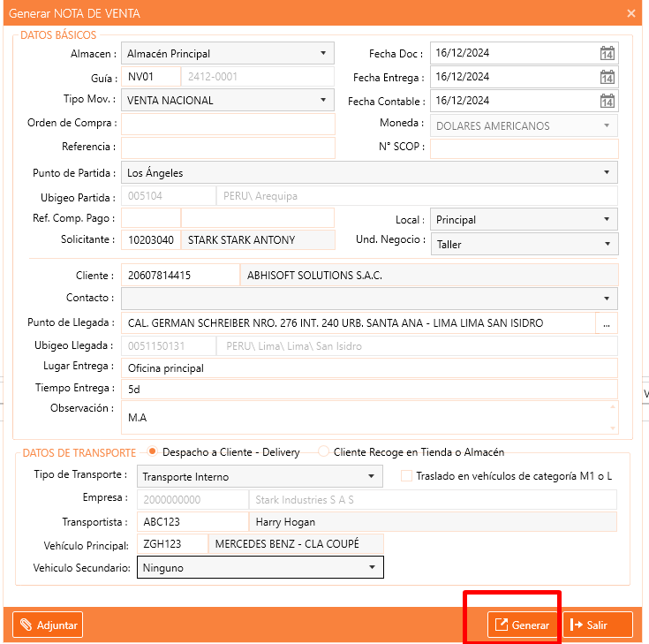Screen dimensions: 649x644
Task: Click the Punto de Llegada address field
Action: point(358,323)
